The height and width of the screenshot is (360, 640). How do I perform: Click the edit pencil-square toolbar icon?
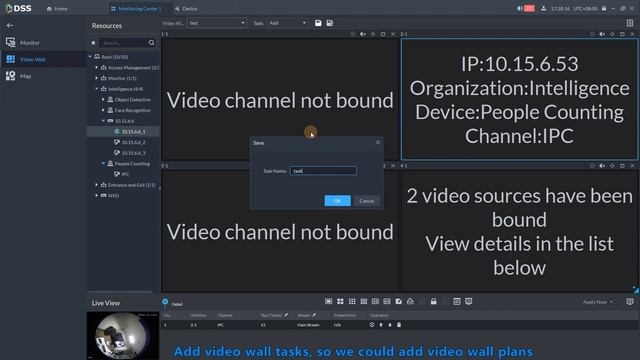point(398,301)
